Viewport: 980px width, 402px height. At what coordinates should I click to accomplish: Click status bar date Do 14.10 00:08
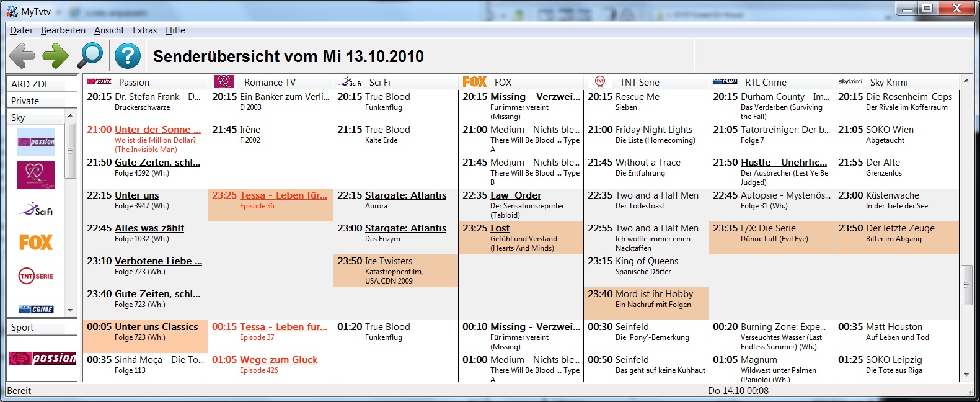(x=738, y=391)
